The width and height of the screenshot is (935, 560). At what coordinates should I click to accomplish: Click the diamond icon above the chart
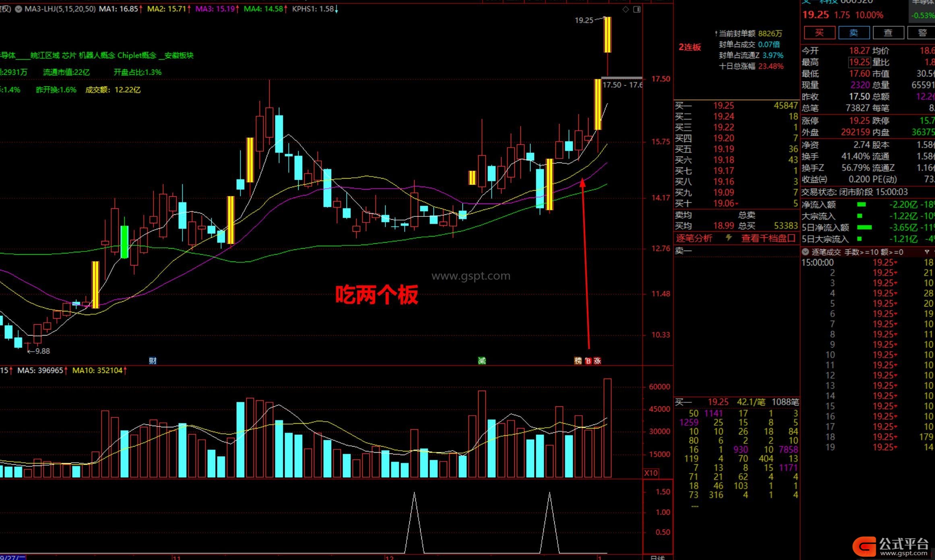tap(625, 9)
